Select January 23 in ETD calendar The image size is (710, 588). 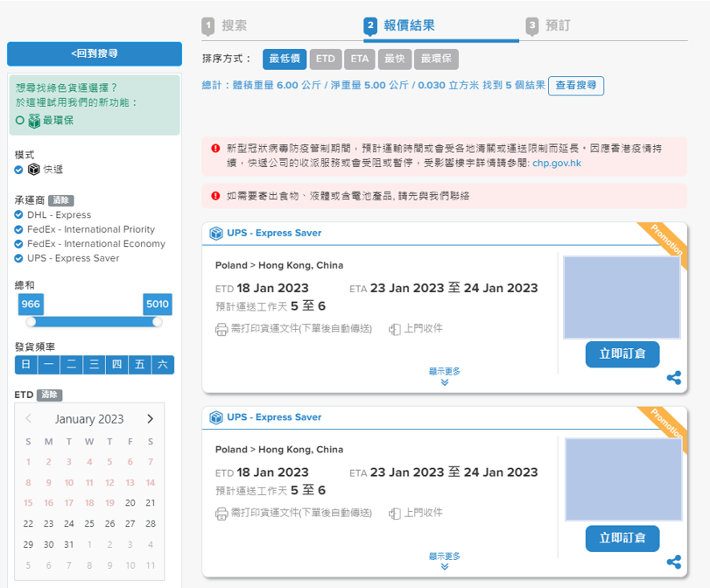[48, 524]
